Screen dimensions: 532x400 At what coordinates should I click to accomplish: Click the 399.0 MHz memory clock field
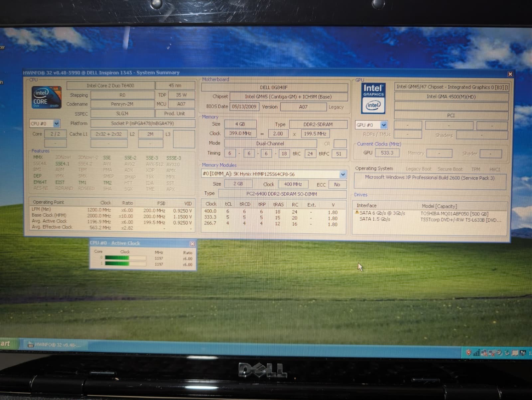240,133
